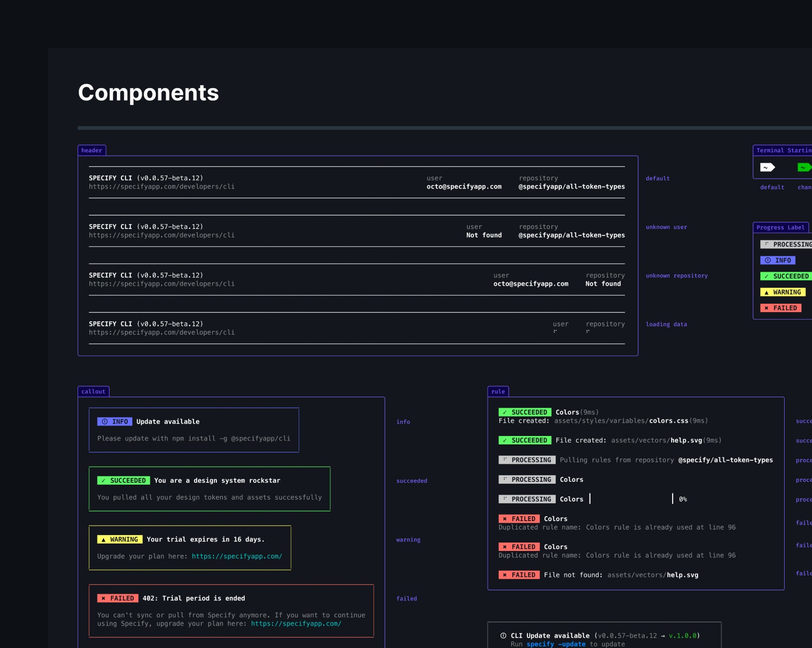This screenshot has width=812, height=648.
Task: Click Not found under user
Action: tap(484, 235)
